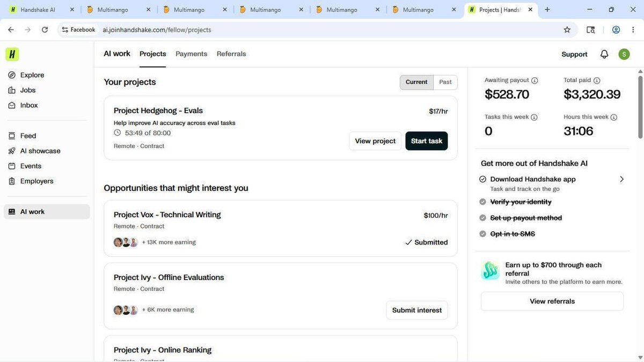Select the Current projects toggle
The width and height of the screenshot is (644, 362).
[416, 82]
